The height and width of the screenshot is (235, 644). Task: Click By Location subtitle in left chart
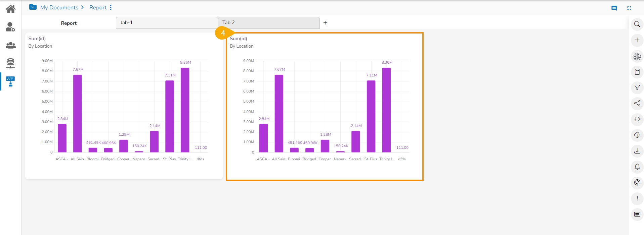(x=40, y=46)
